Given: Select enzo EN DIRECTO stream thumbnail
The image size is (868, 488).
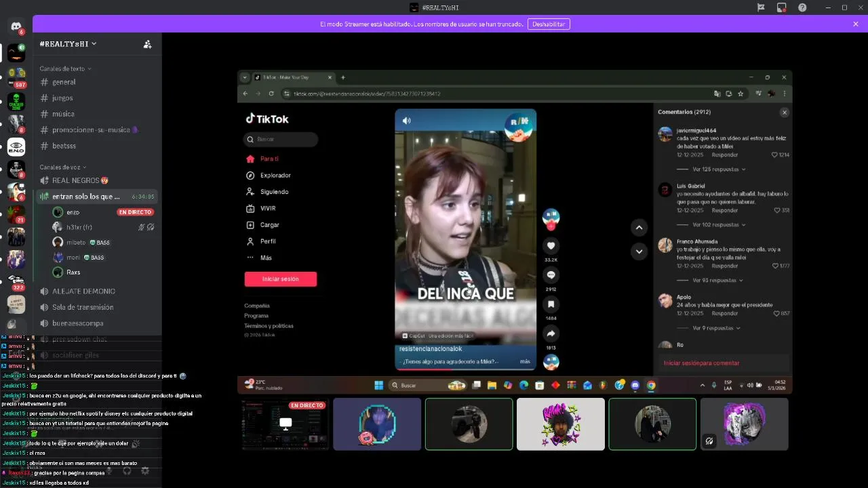Looking at the screenshot, I should pos(285,424).
